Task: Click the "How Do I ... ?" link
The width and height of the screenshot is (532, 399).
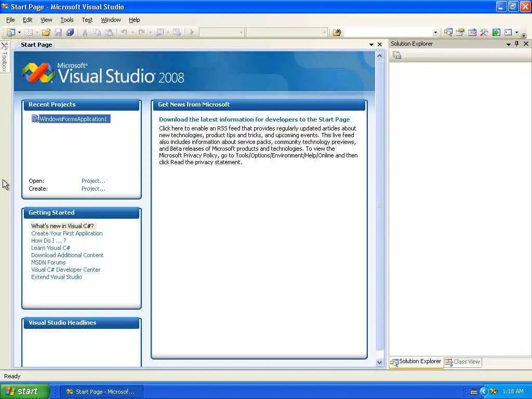Action: click(48, 241)
